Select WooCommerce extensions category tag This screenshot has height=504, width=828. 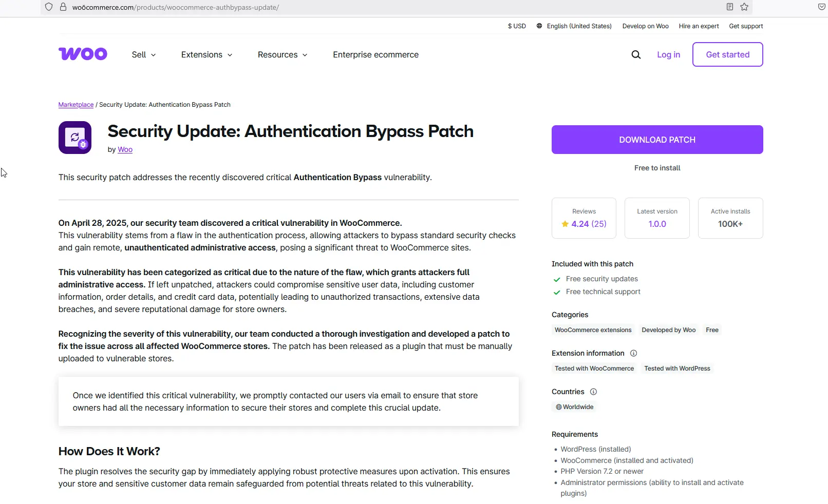(x=593, y=330)
